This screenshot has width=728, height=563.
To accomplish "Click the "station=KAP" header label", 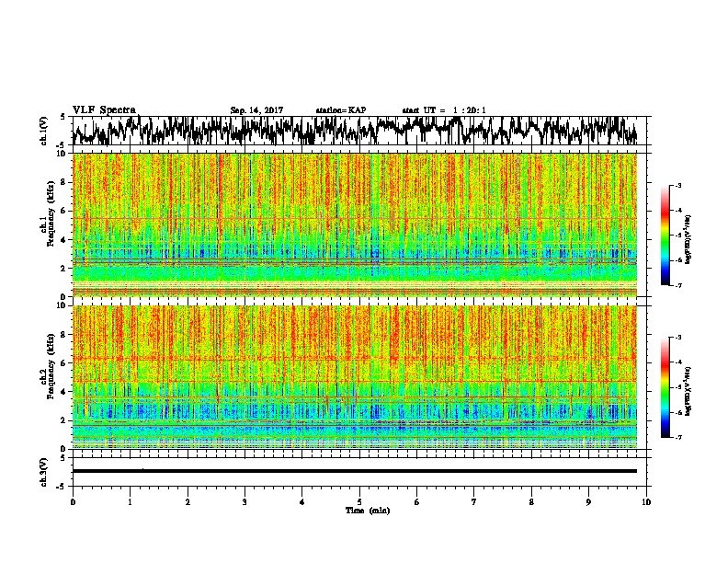I will (x=341, y=110).
